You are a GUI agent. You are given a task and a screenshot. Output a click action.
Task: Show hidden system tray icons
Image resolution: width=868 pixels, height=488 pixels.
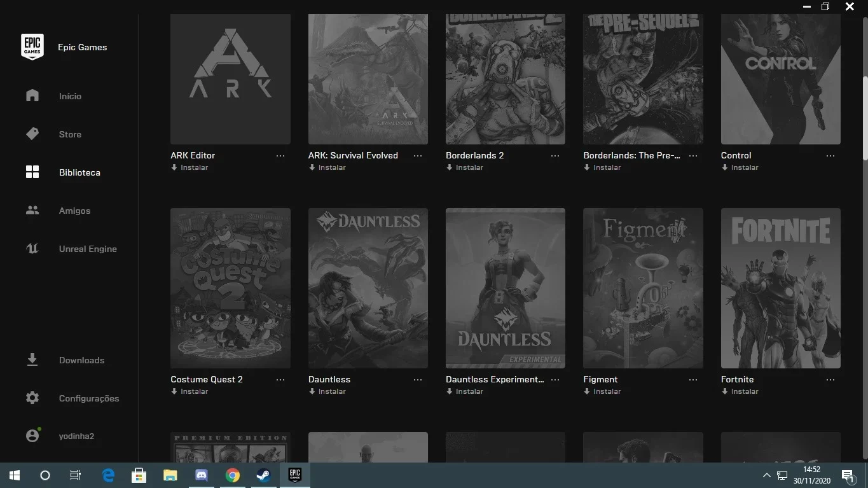pyautogui.click(x=766, y=475)
